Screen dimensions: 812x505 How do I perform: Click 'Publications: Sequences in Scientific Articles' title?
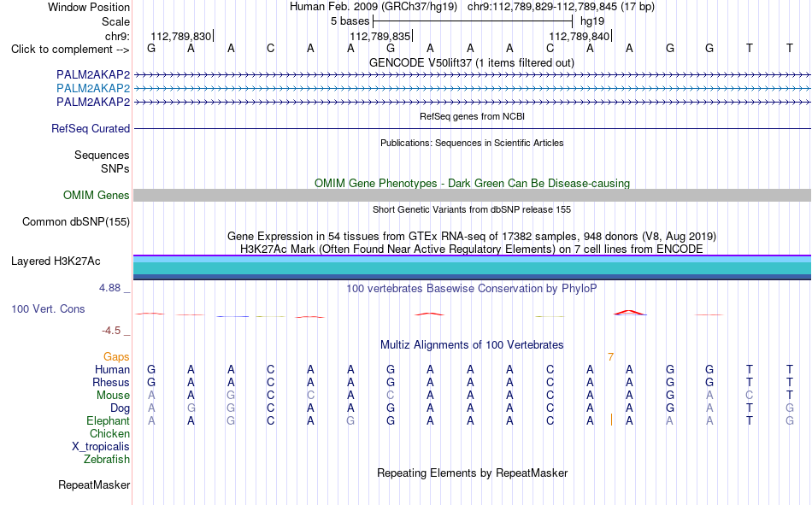(x=472, y=143)
